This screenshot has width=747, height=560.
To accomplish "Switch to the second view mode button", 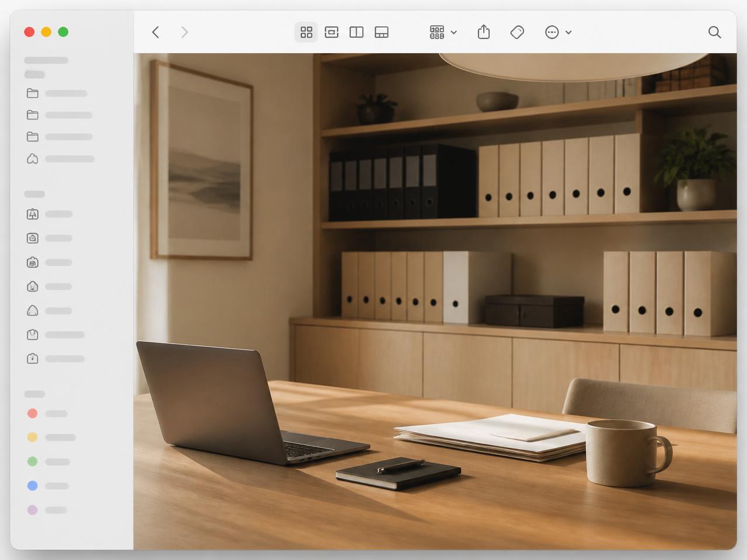I will (331, 32).
